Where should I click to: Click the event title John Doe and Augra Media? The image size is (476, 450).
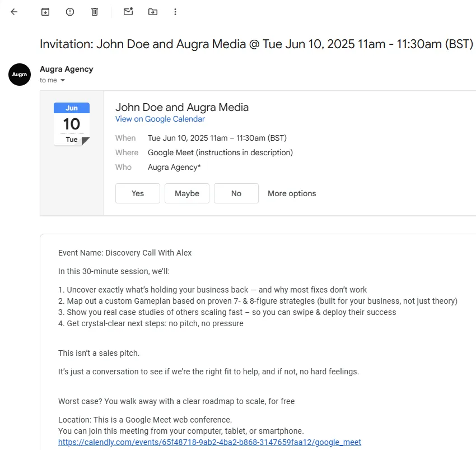tap(182, 107)
